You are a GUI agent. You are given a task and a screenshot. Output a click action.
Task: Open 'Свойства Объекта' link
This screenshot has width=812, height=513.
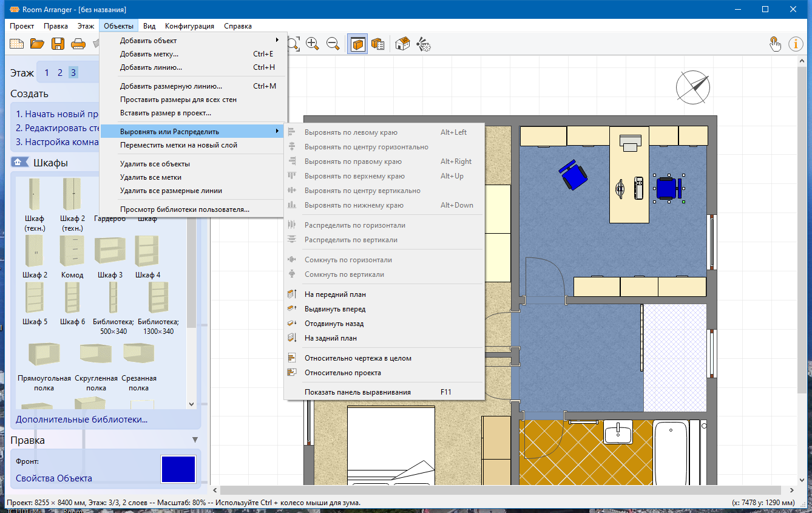point(54,478)
